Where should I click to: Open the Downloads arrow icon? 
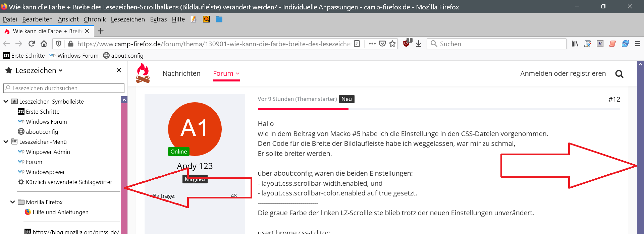tap(419, 44)
